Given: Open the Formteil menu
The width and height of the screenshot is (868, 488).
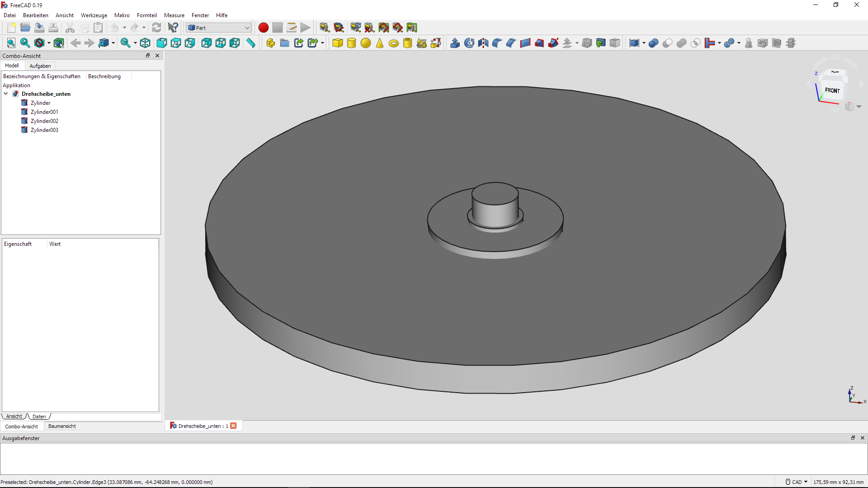Looking at the screenshot, I should coord(146,15).
